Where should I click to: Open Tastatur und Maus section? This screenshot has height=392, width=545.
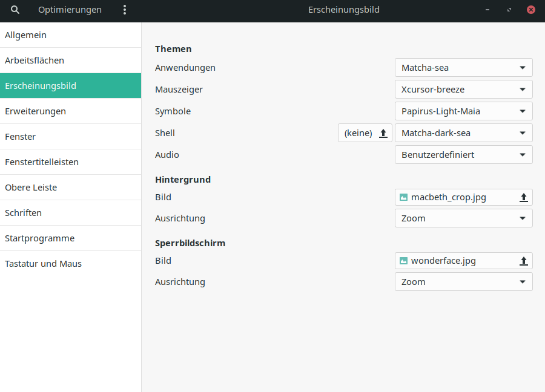point(70,264)
